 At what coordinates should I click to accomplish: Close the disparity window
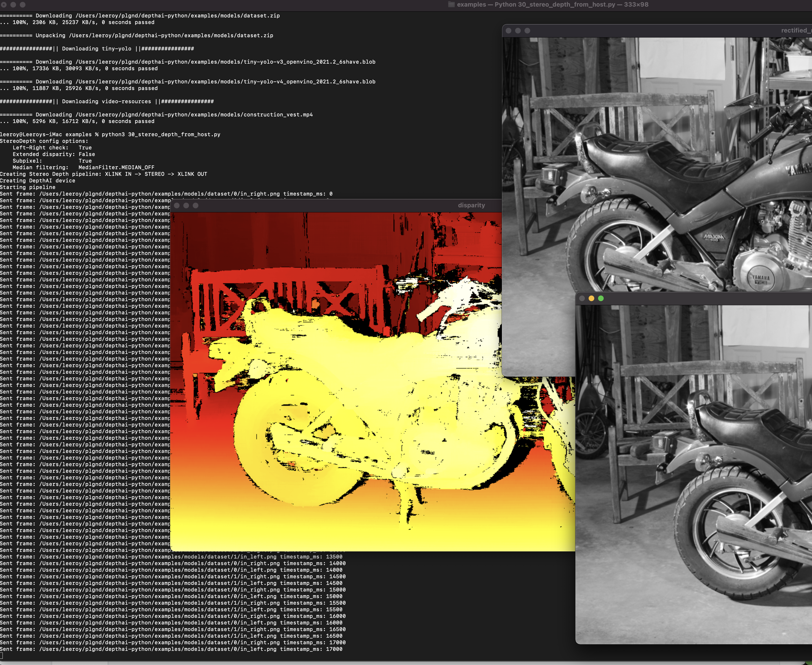pyautogui.click(x=176, y=205)
